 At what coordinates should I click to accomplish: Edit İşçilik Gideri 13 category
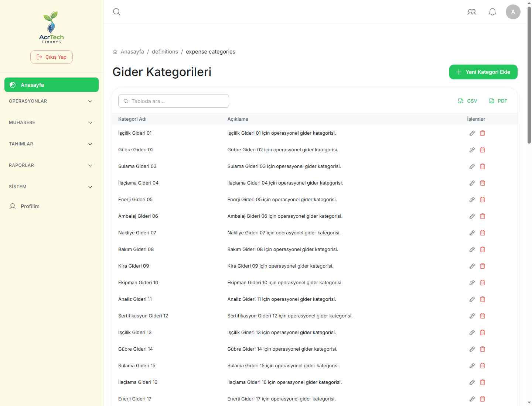(472, 333)
